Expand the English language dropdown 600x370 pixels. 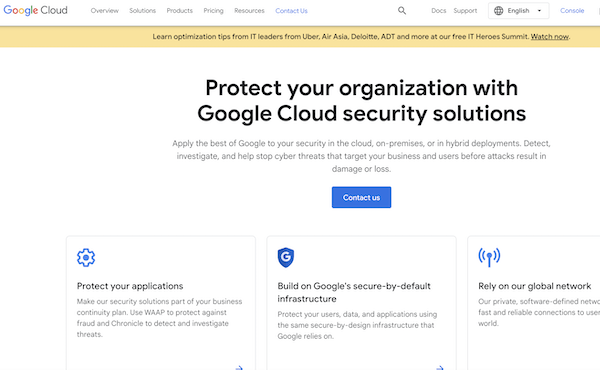click(x=518, y=11)
